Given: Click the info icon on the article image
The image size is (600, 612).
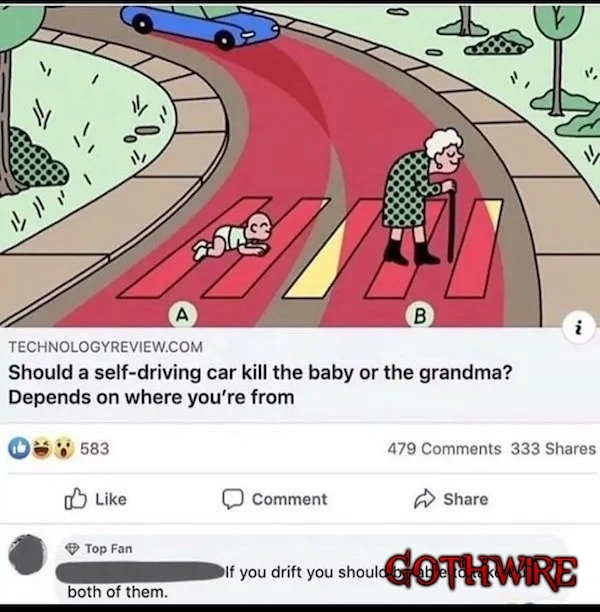Looking at the screenshot, I should tap(579, 327).
